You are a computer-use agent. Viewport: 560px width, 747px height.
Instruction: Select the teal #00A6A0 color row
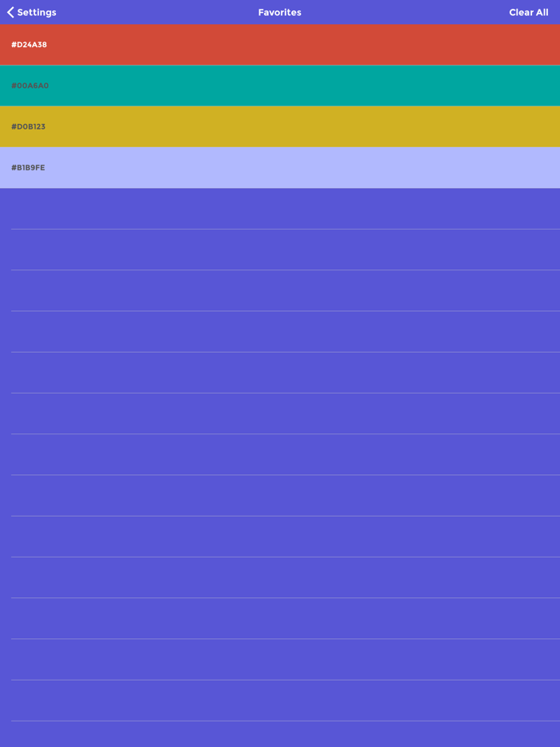[280, 86]
